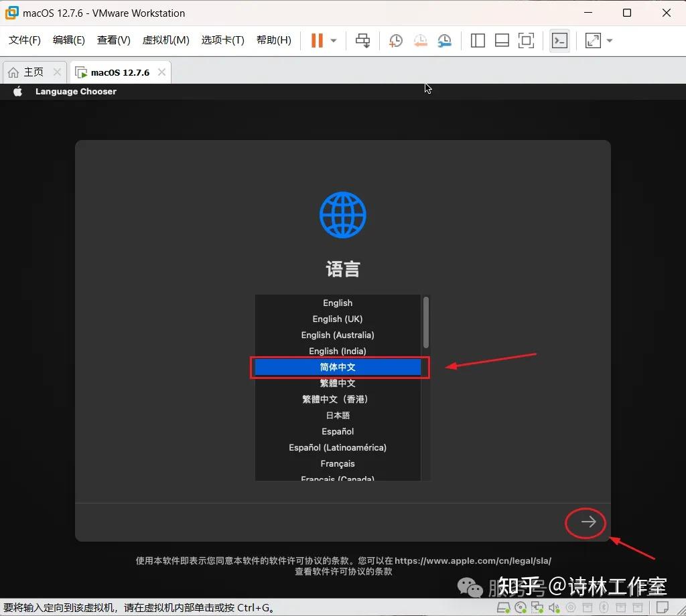686x616 pixels.
Task: Click the full screen mode icon
Action: point(526,41)
